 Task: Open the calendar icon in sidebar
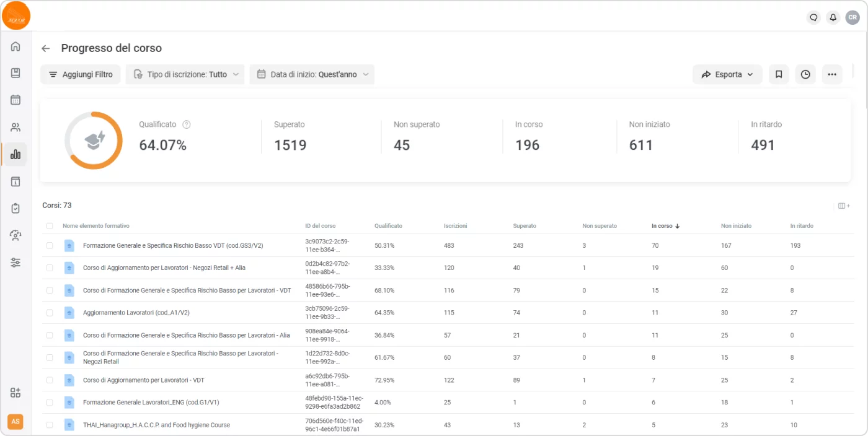(x=15, y=100)
